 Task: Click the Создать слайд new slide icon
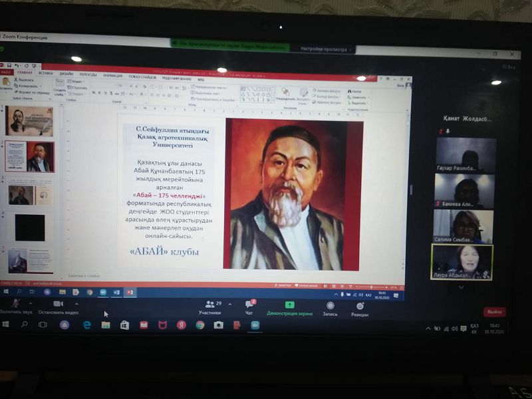pyautogui.click(x=60, y=82)
